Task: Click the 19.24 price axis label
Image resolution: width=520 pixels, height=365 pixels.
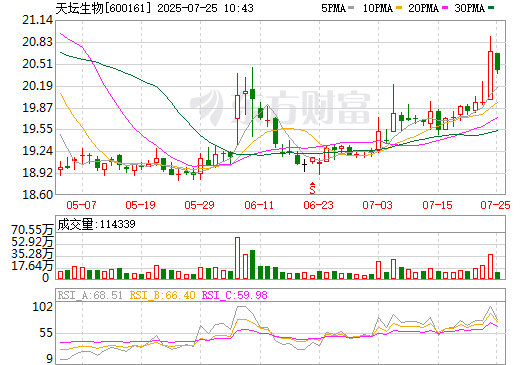Action: 37,151
